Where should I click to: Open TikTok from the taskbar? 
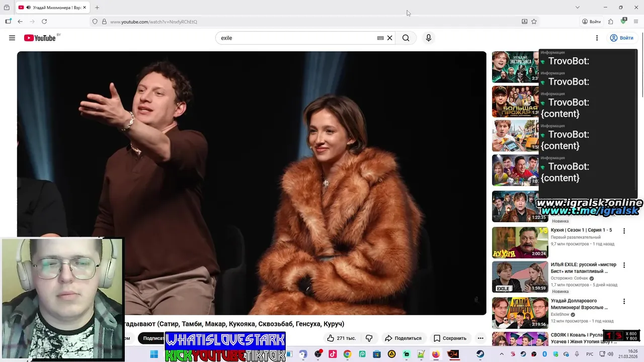(x=333, y=354)
